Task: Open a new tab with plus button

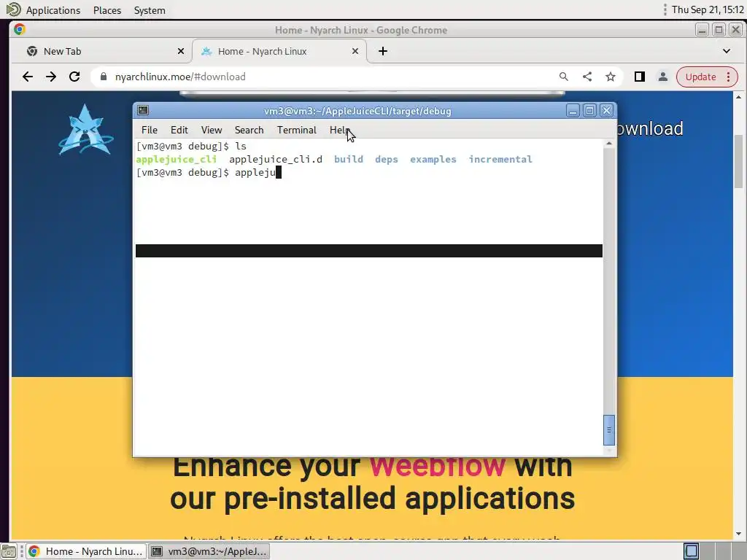Action: point(382,51)
